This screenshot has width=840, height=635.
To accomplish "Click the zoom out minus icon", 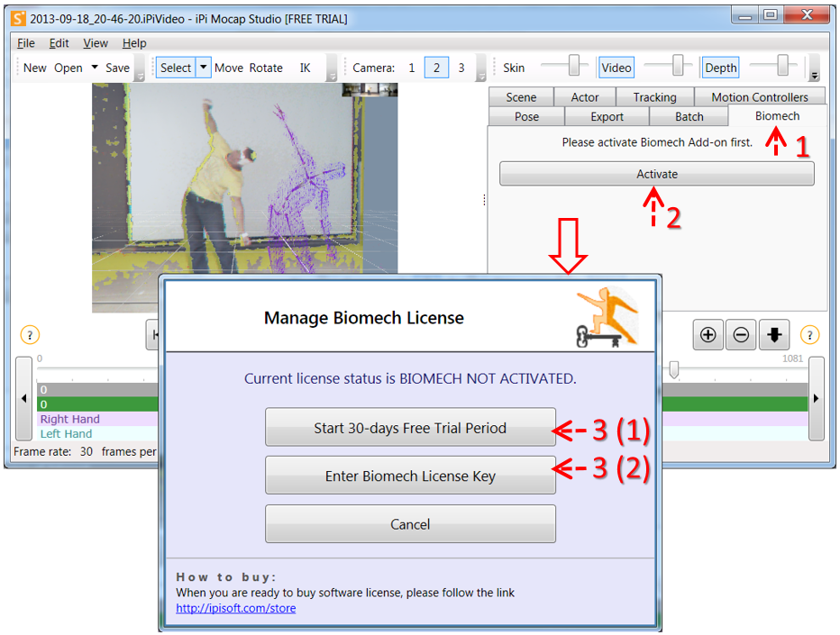I will click(x=741, y=335).
